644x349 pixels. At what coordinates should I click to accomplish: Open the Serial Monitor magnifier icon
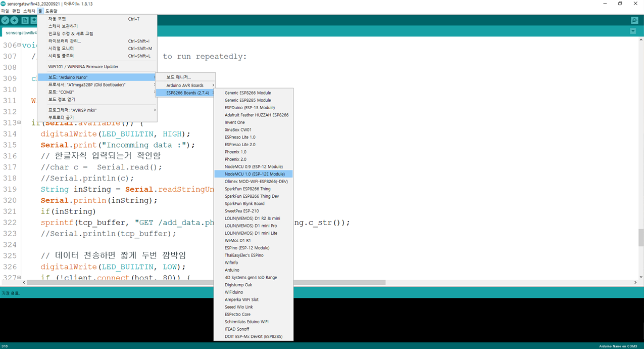pyautogui.click(x=634, y=20)
